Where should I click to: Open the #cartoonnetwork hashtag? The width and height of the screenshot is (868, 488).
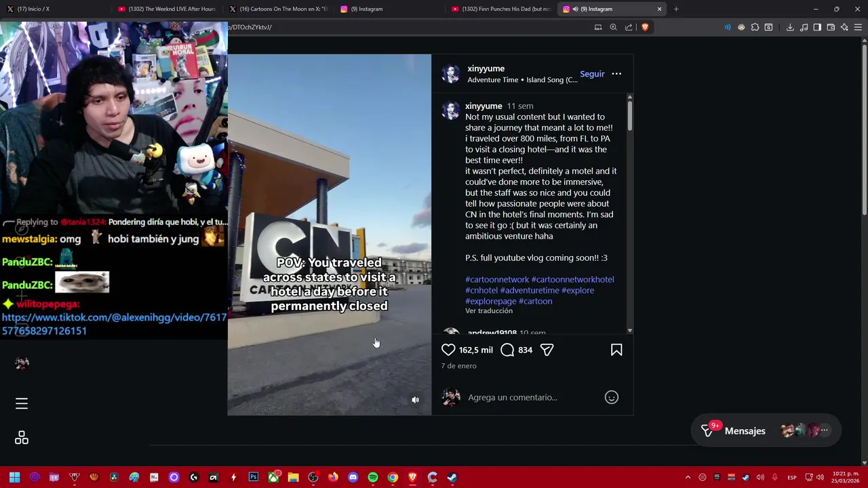pos(497,279)
